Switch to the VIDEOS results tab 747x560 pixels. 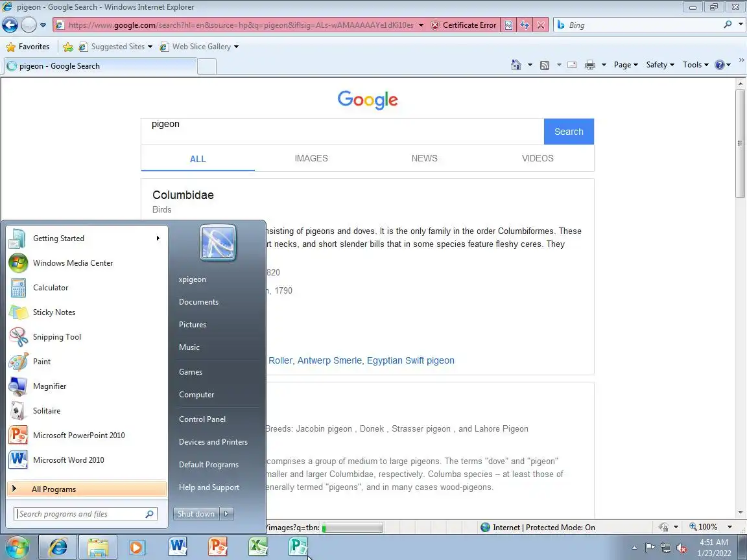click(538, 159)
